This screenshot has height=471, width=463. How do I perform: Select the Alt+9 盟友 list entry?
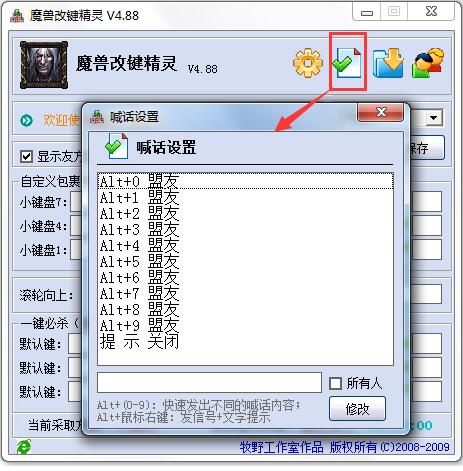pyautogui.click(x=245, y=326)
